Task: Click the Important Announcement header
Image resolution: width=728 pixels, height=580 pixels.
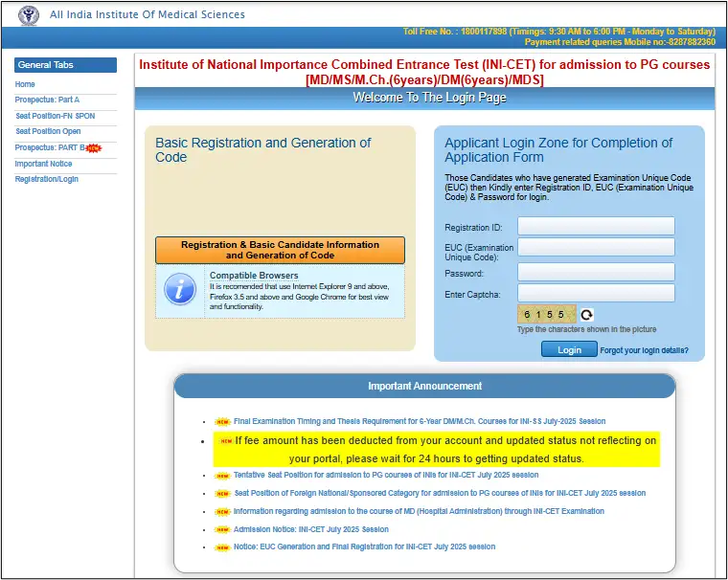Action: click(x=424, y=386)
